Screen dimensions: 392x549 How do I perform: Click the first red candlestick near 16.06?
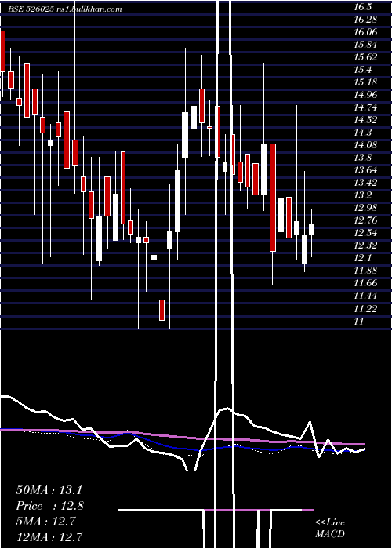(x=3, y=51)
